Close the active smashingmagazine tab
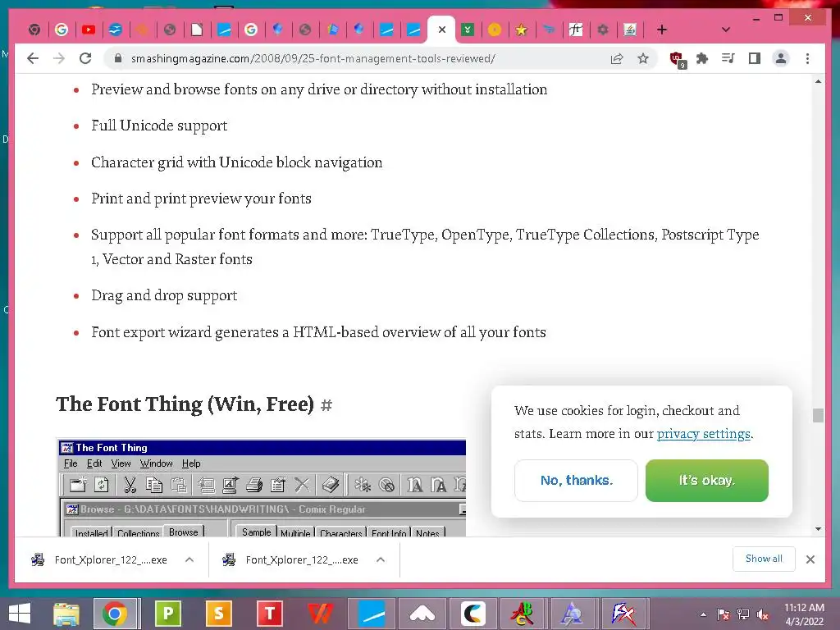This screenshot has height=630, width=840. point(442,30)
